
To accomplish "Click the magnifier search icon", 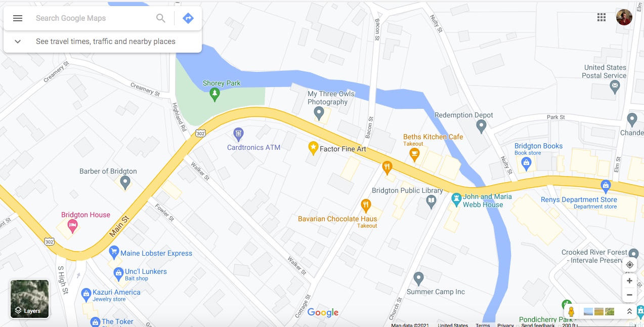I will tap(161, 18).
